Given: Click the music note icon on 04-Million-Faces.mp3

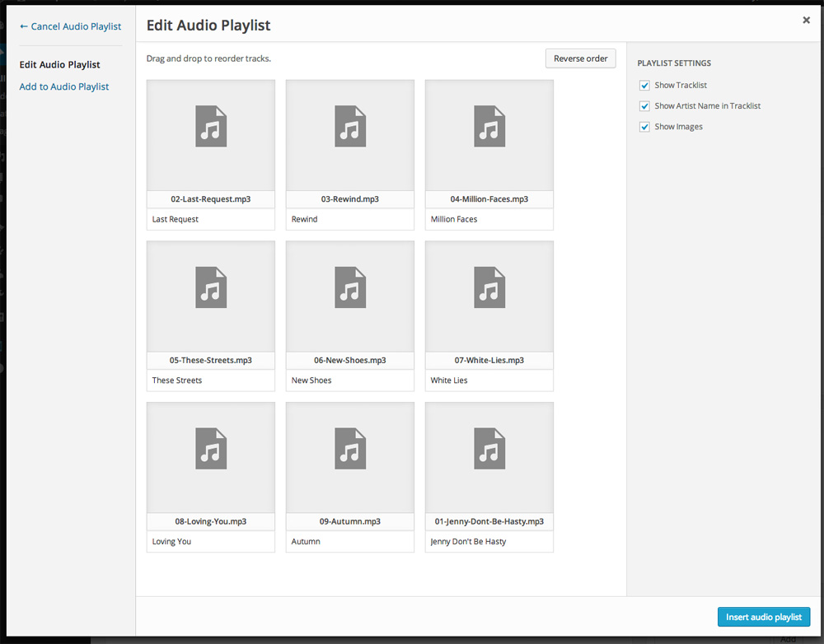Looking at the screenshot, I should click(x=489, y=127).
